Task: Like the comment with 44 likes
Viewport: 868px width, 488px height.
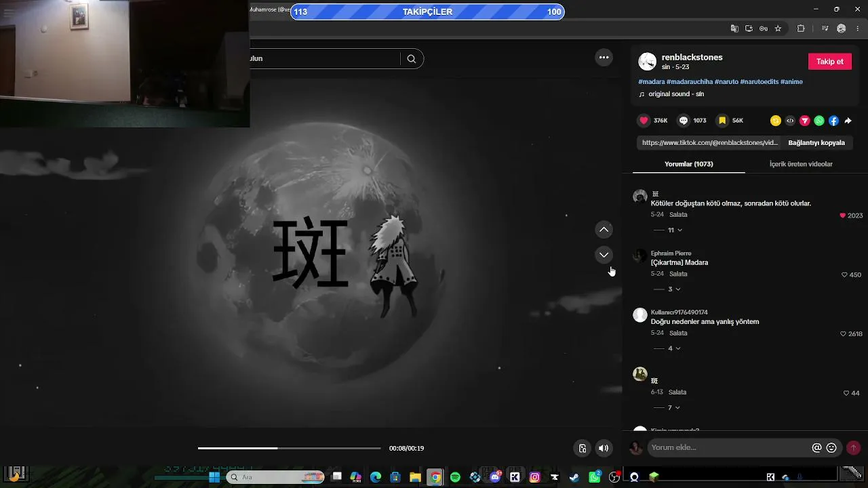Action: pos(846,393)
